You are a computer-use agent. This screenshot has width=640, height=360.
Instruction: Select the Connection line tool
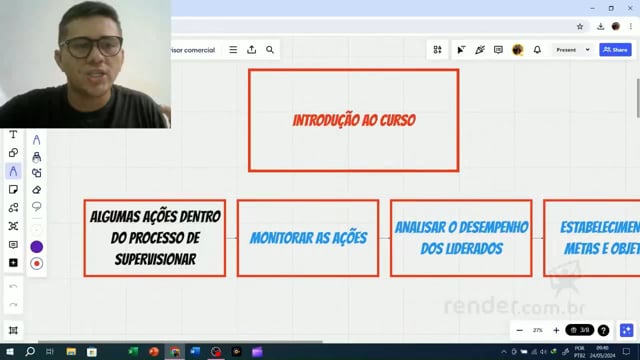(13, 208)
